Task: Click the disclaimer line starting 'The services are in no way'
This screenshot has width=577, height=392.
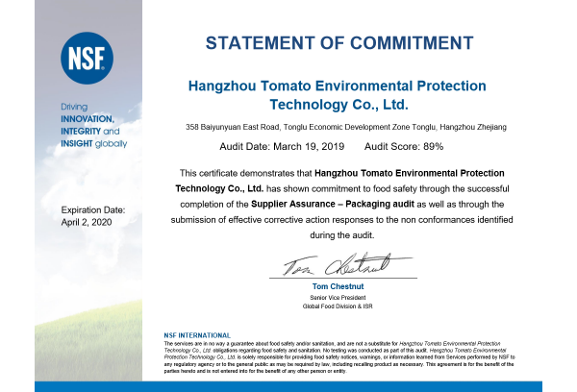Action: pyautogui.click(x=333, y=343)
